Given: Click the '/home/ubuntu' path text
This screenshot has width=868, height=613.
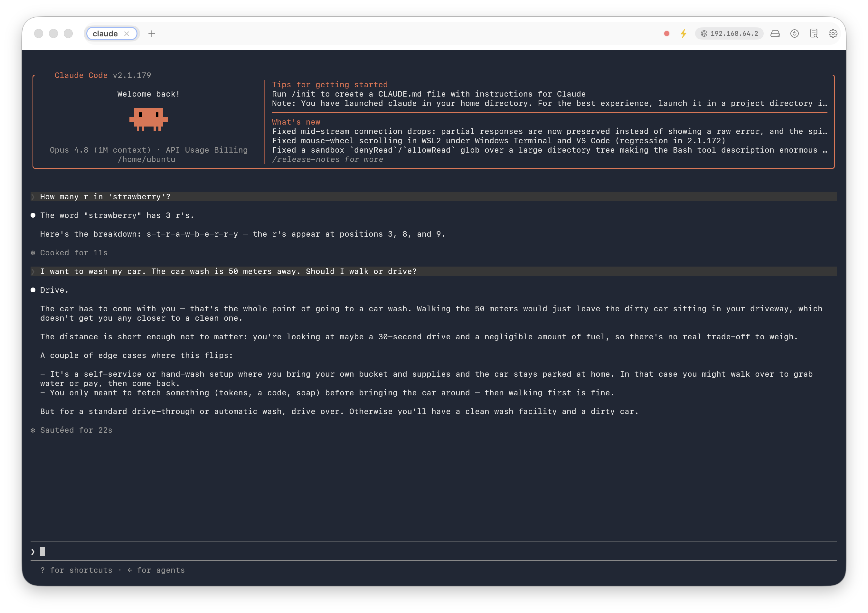Looking at the screenshot, I should [147, 159].
